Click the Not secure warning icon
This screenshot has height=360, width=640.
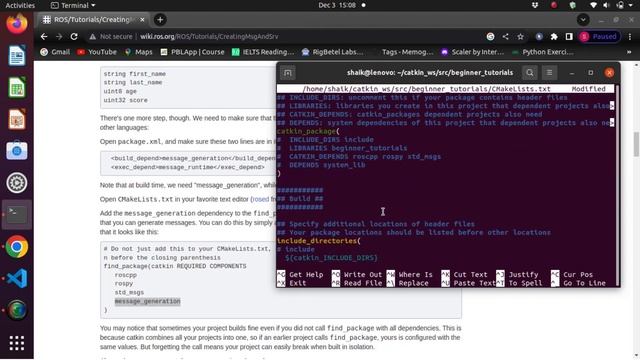pos(93,36)
